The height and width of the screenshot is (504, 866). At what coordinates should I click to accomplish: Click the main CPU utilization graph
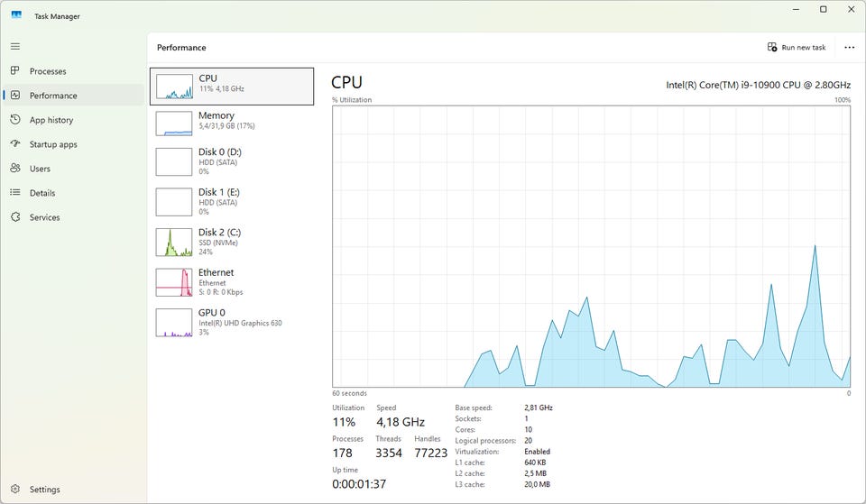(591, 246)
